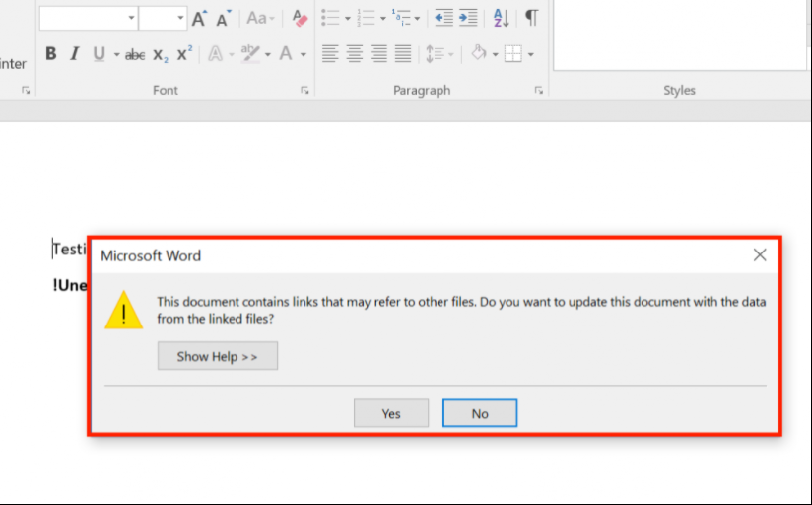
Task: Open Clipboard dialog launcher
Action: pyautogui.click(x=26, y=91)
